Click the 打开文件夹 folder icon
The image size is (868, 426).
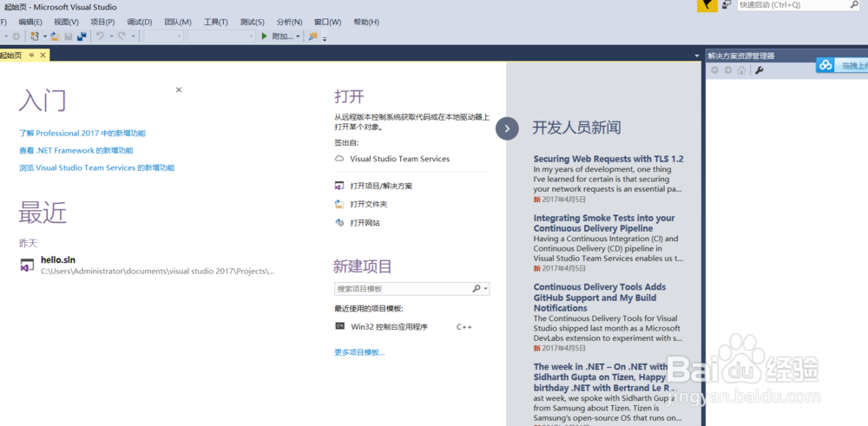coord(339,204)
